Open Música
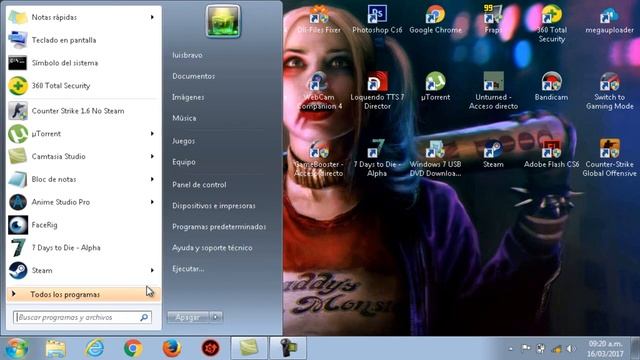Image resolution: width=640 pixels, height=360 pixels. [x=184, y=118]
